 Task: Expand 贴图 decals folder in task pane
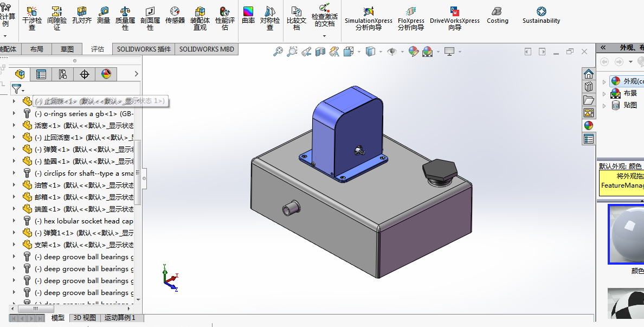pyautogui.click(x=604, y=105)
